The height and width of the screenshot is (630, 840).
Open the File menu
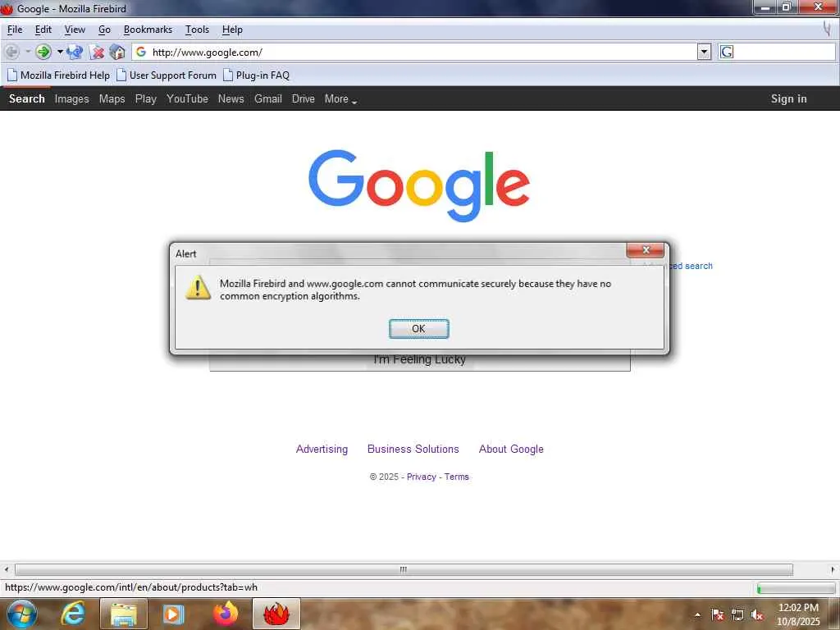click(15, 30)
